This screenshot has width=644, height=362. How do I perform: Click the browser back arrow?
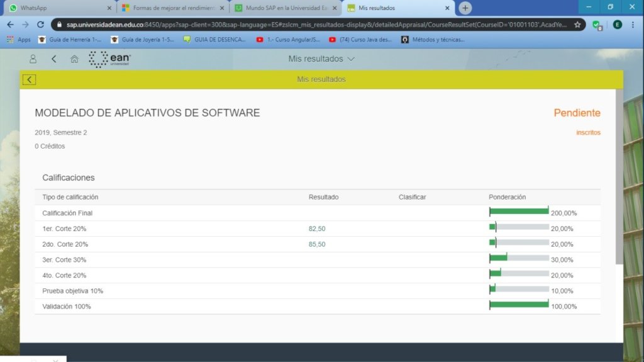pyautogui.click(x=10, y=25)
